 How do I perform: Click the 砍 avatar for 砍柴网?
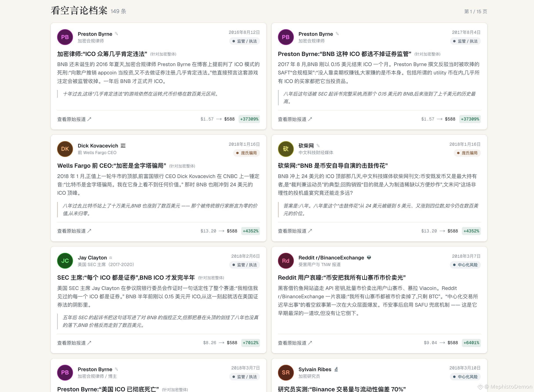286,149
